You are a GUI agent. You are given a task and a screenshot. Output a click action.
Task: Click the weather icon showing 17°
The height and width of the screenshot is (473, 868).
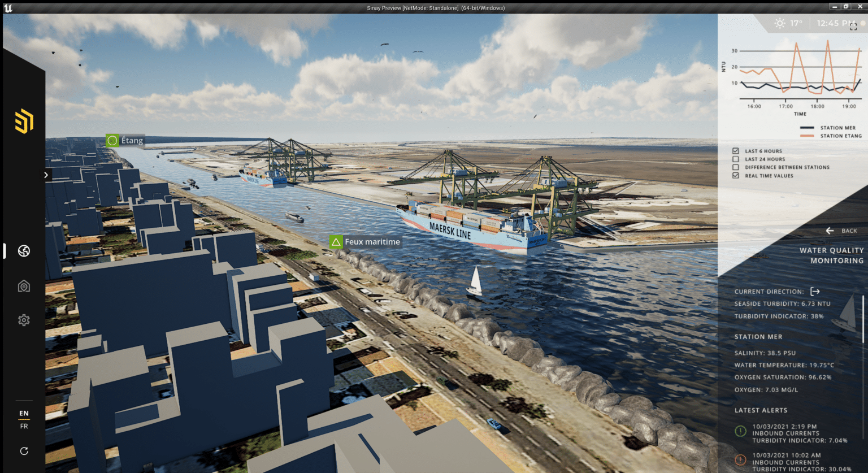click(780, 23)
